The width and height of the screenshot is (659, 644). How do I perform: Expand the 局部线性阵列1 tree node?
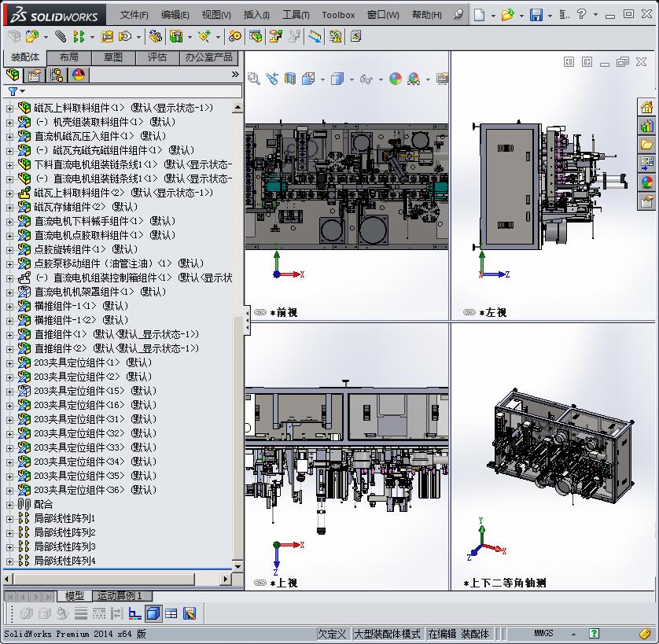pyautogui.click(x=9, y=518)
